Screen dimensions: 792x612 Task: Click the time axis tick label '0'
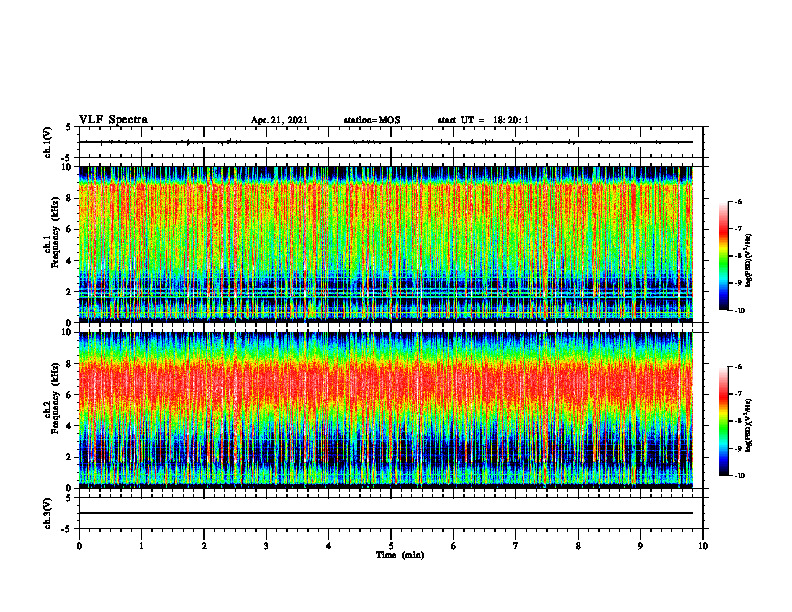point(79,546)
